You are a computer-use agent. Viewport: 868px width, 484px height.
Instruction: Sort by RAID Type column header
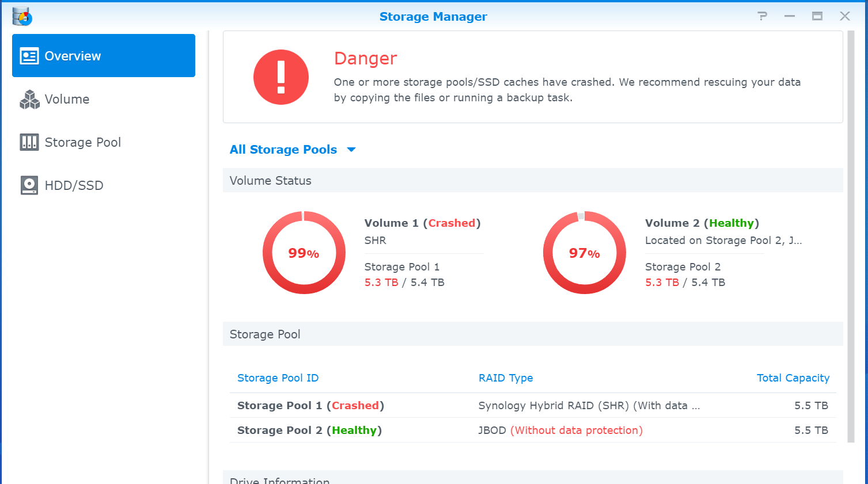pos(506,378)
